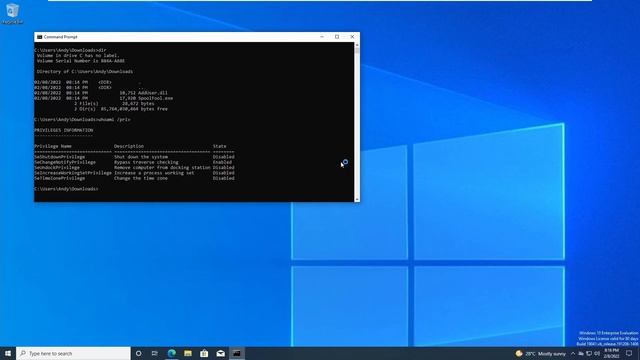
Task: Click the Command Prompt title bar icon
Action: click(40, 37)
